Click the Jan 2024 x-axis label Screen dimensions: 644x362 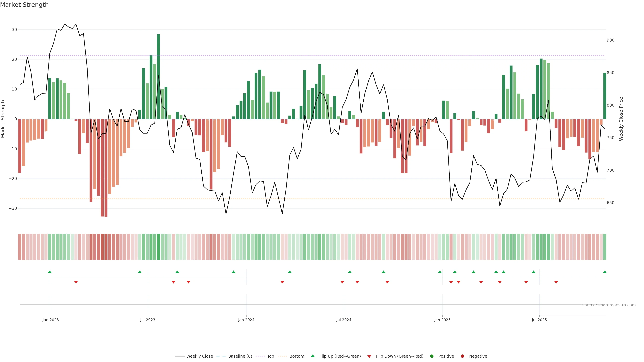246,320
